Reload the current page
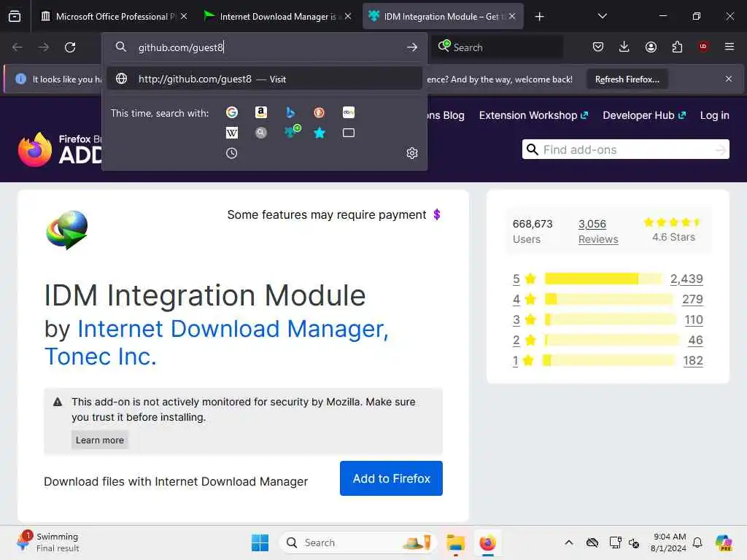The image size is (747, 560). point(70,47)
